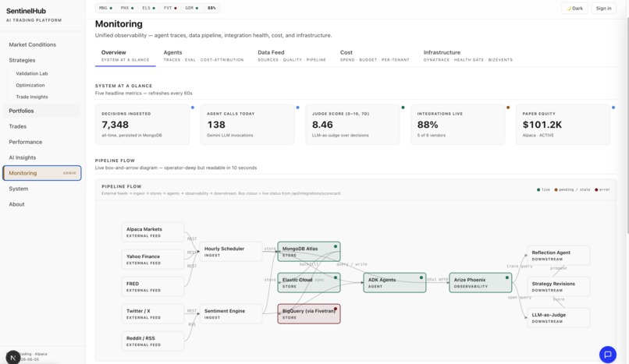
Task: Select the Strategy Revisions downstream node
Action: pos(559,287)
